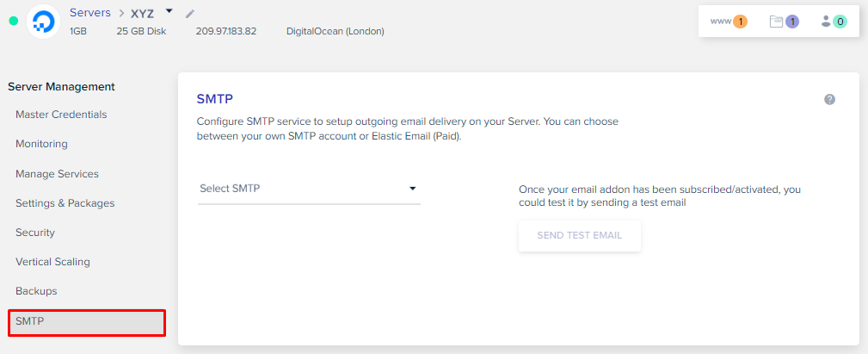Open Master Credentials section

click(x=61, y=115)
